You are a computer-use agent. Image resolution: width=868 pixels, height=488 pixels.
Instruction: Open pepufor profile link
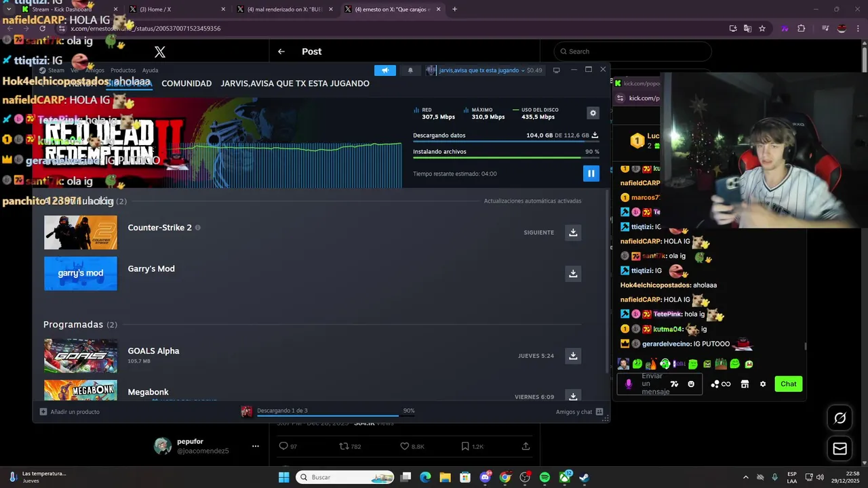(x=191, y=442)
